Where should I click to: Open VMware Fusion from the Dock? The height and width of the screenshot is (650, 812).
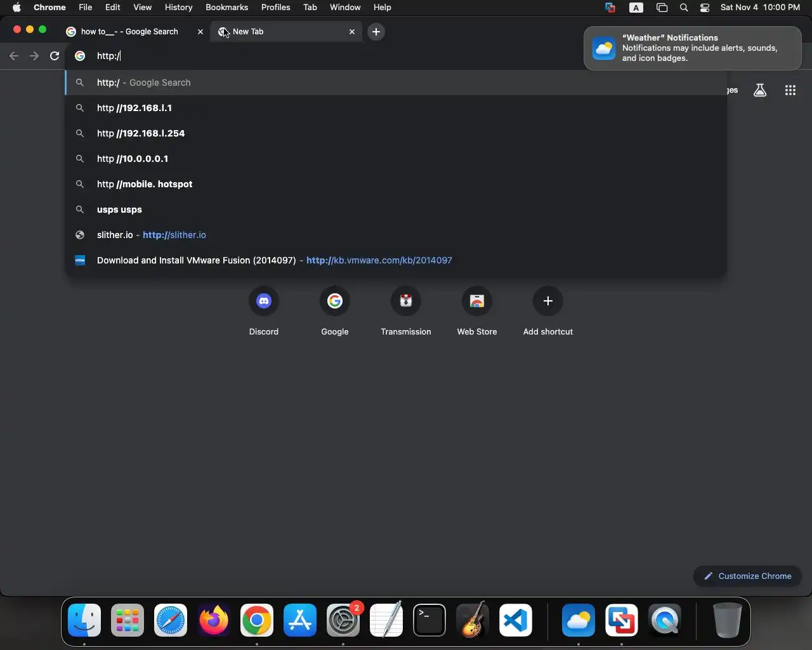pyautogui.click(x=622, y=620)
